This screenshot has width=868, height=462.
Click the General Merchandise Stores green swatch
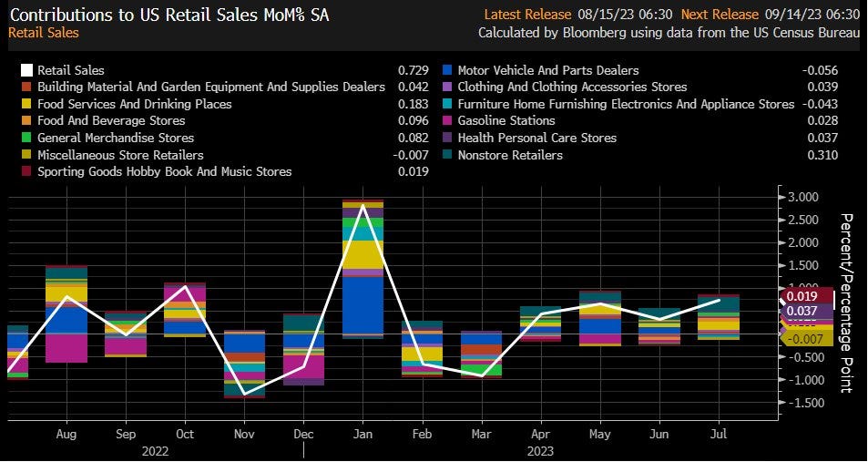click(x=26, y=138)
